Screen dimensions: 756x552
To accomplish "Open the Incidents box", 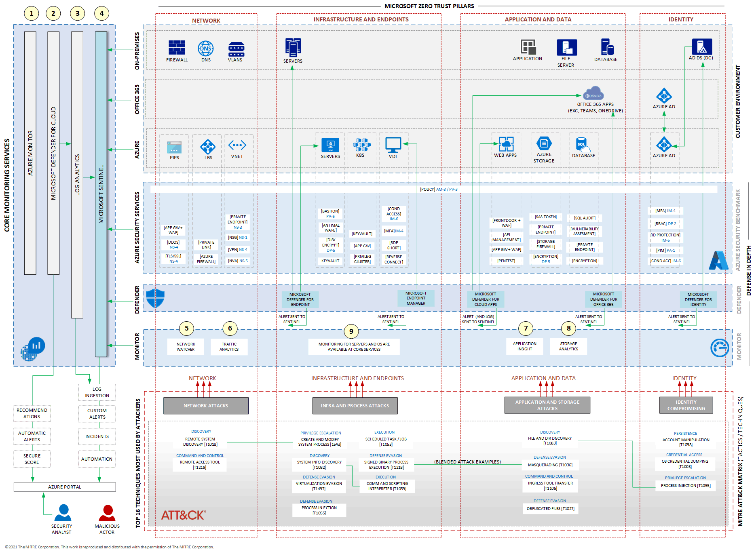I will pyautogui.click(x=97, y=436).
